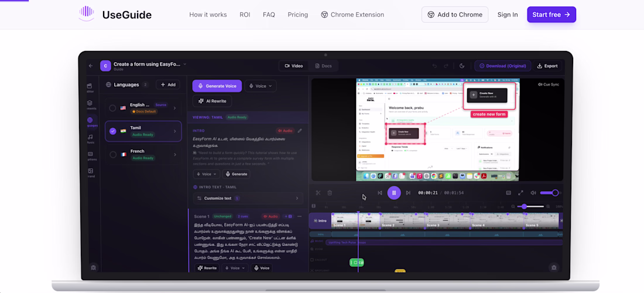Click the Export button

(x=547, y=66)
